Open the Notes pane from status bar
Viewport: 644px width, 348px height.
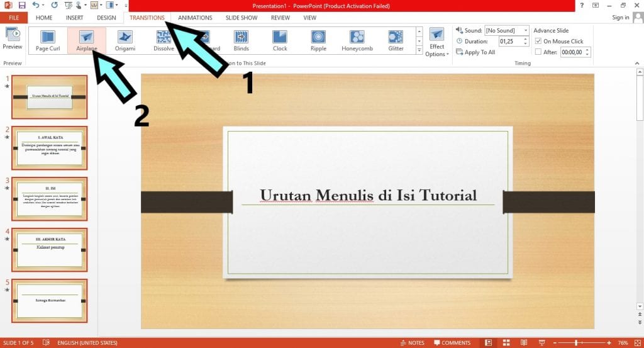[412, 343]
